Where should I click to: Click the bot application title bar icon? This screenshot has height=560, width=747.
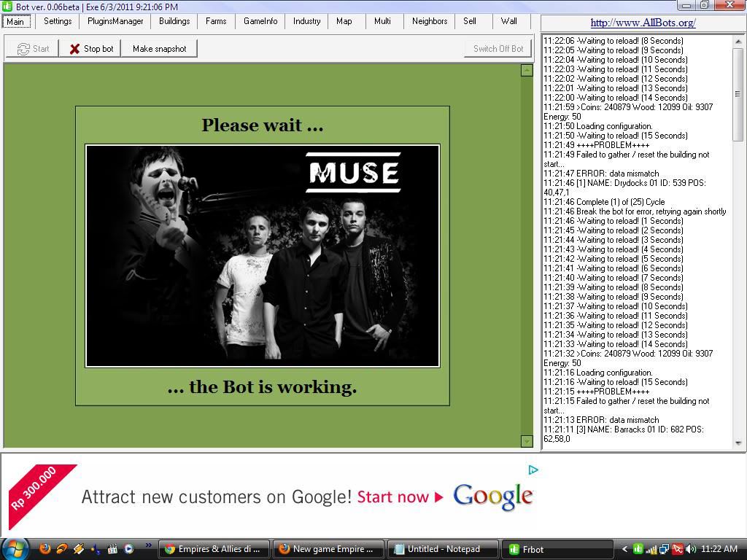pos(7,6)
